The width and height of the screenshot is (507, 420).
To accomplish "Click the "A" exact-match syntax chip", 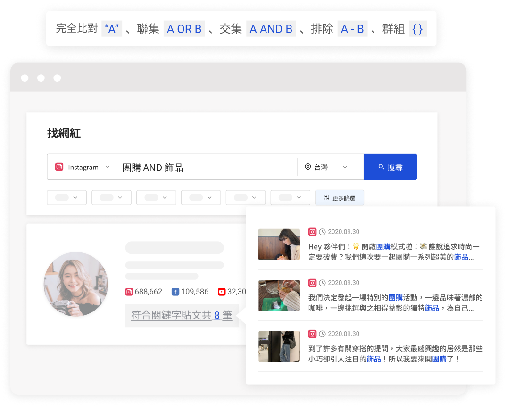I will 112,29.
